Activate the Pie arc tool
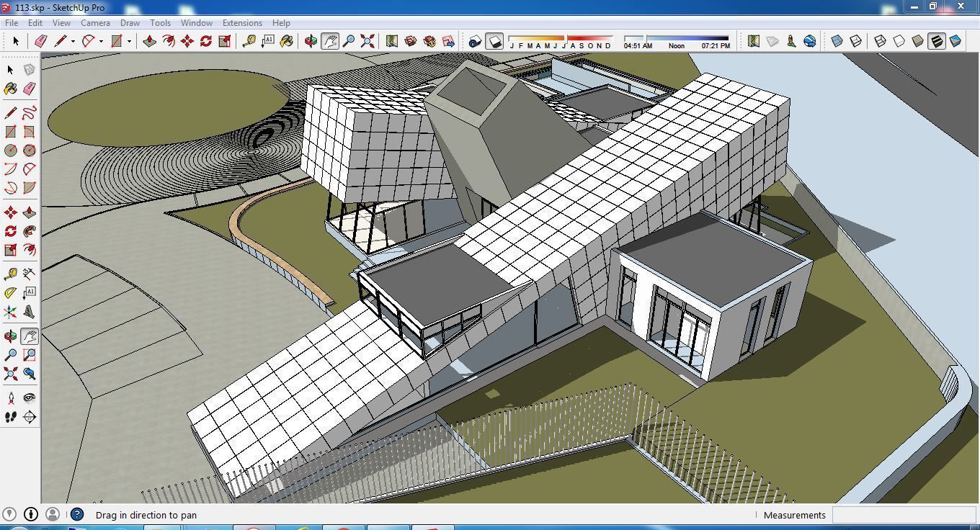The image size is (980, 530). [x=30, y=188]
